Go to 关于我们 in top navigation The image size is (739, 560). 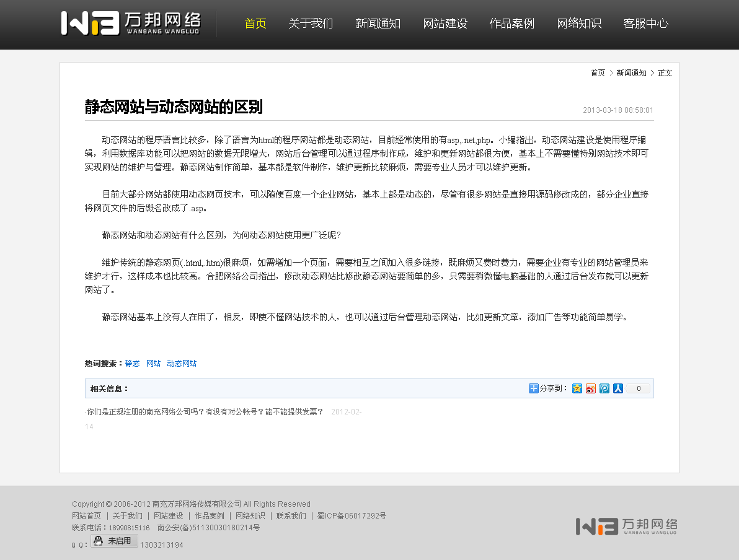311,24
